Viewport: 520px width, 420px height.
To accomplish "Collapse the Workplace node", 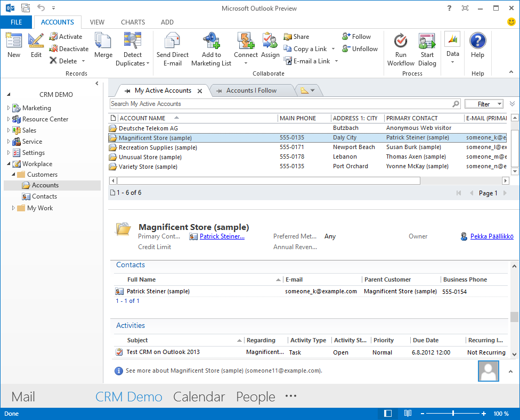I will 9,163.
